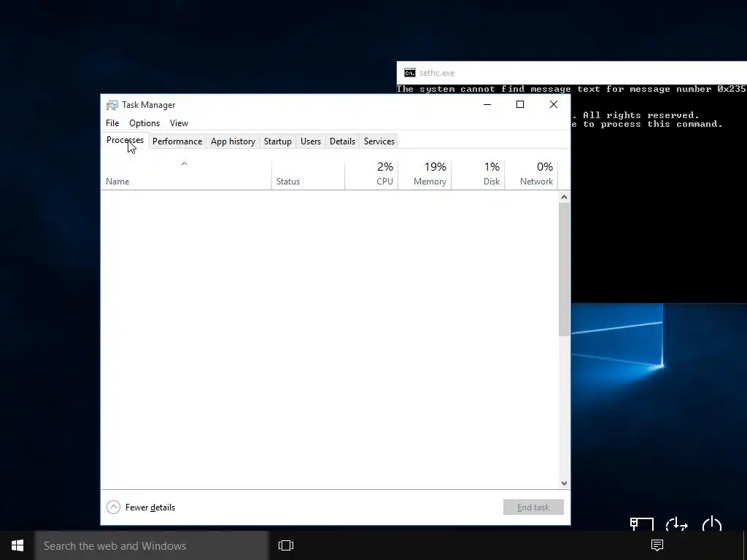
Task: Click the sethc.exe console window icon
Action: click(409, 73)
